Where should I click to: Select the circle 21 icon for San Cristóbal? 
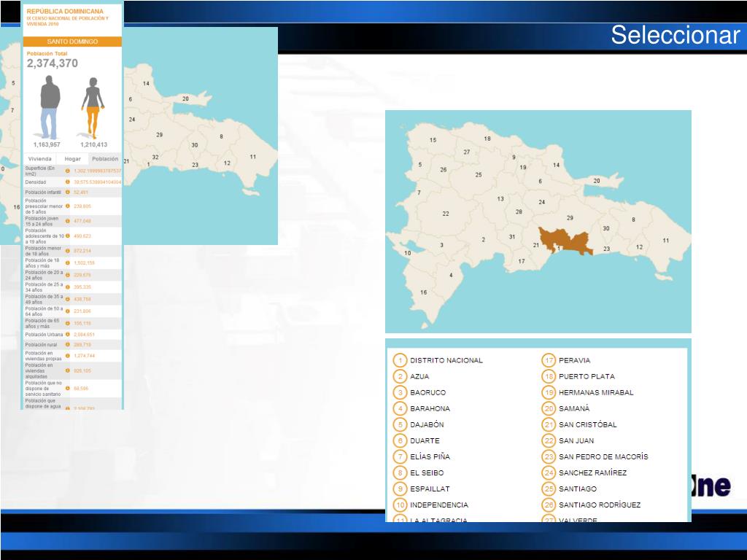(549, 425)
